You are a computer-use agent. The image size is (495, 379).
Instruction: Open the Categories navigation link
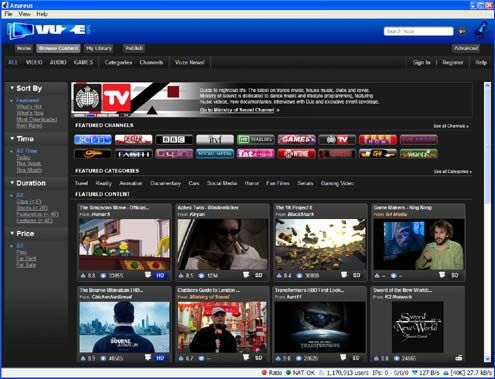pyautogui.click(x=118, y=62)
